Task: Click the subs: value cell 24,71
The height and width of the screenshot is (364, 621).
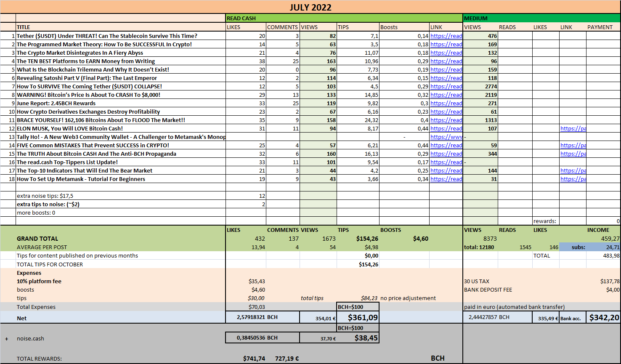Action: (603, 247)
